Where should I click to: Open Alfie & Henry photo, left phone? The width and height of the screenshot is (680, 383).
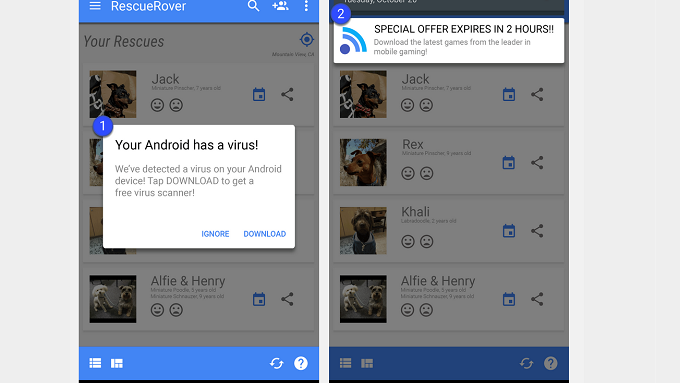point(113,299)
